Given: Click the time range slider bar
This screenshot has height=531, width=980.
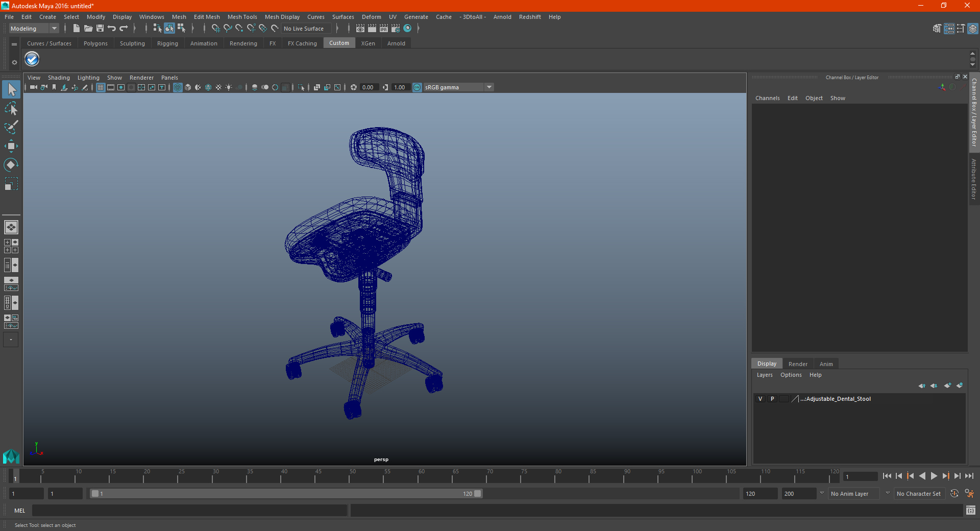Looking at the screenshot, I should [x=286, y=494].
